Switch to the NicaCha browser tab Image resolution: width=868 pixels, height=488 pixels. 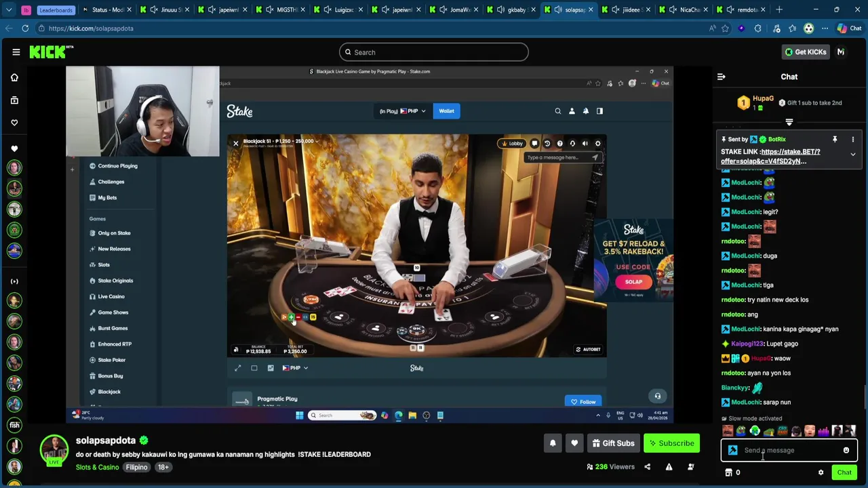coord(685,10)
